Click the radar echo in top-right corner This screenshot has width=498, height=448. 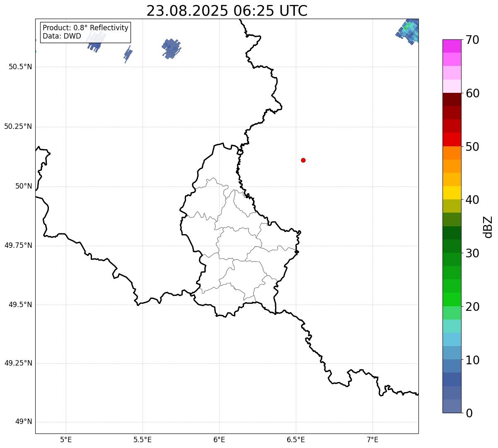(x=409, y=31)
